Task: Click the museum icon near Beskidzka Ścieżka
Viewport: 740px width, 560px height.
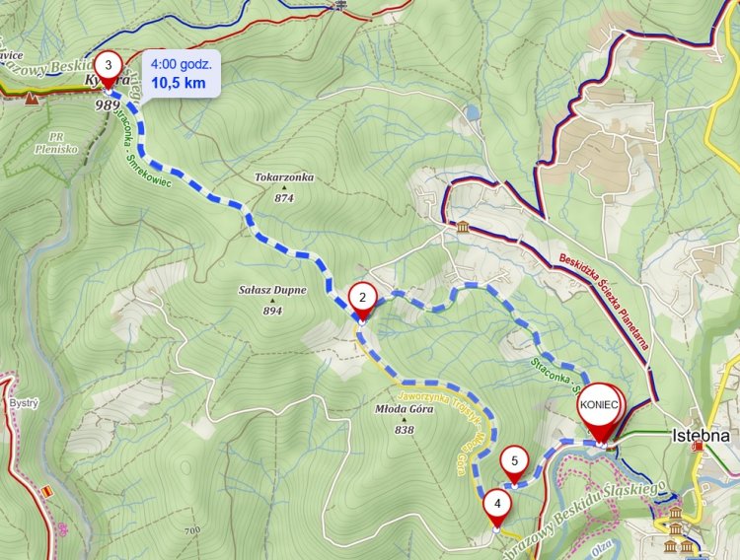Action: pos(463,227)
